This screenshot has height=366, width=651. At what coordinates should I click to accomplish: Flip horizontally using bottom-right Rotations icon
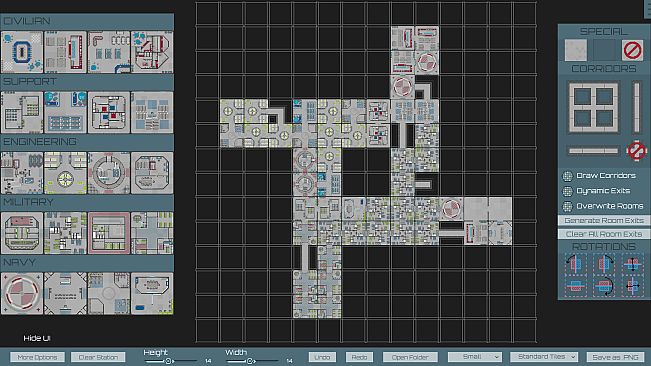coord(632,286)
